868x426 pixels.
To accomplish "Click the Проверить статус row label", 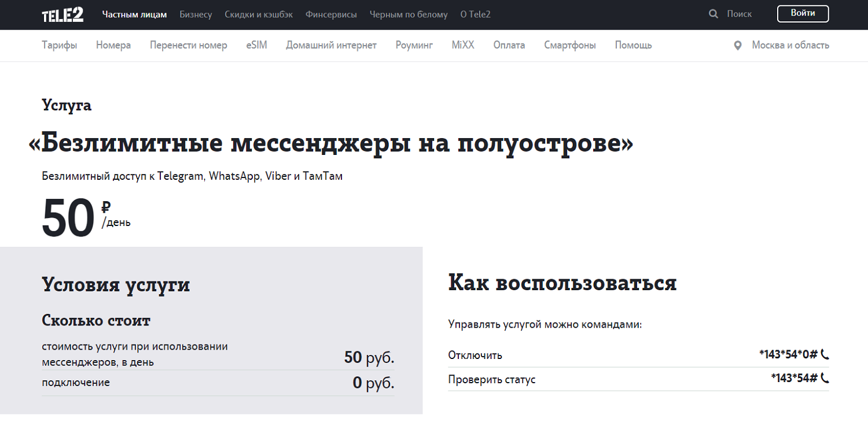I will 492,380.
